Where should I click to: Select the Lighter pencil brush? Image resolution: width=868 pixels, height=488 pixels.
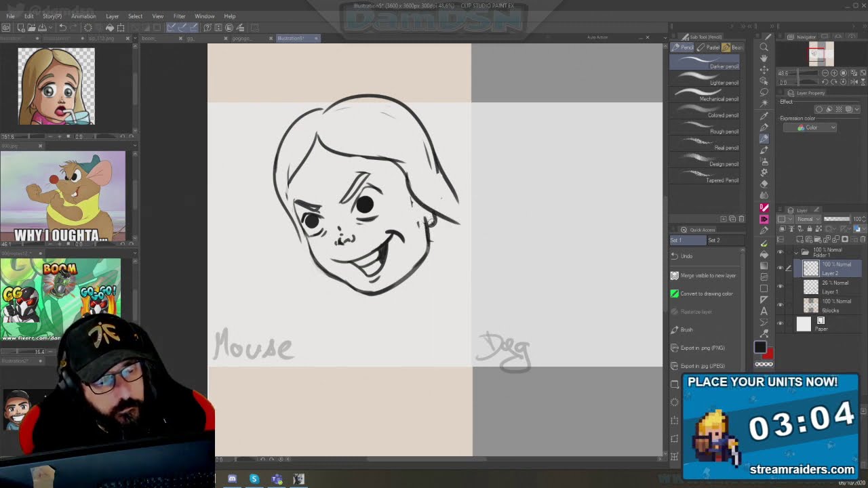705,79
